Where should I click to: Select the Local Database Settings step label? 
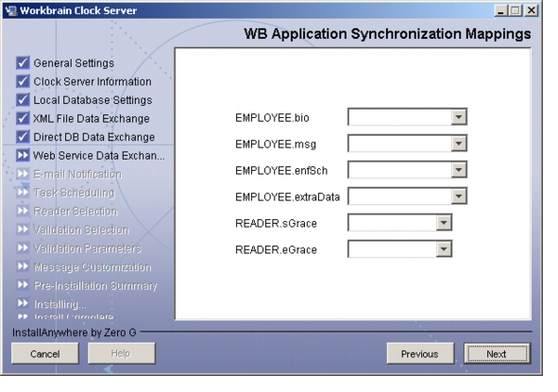[93, 100]
